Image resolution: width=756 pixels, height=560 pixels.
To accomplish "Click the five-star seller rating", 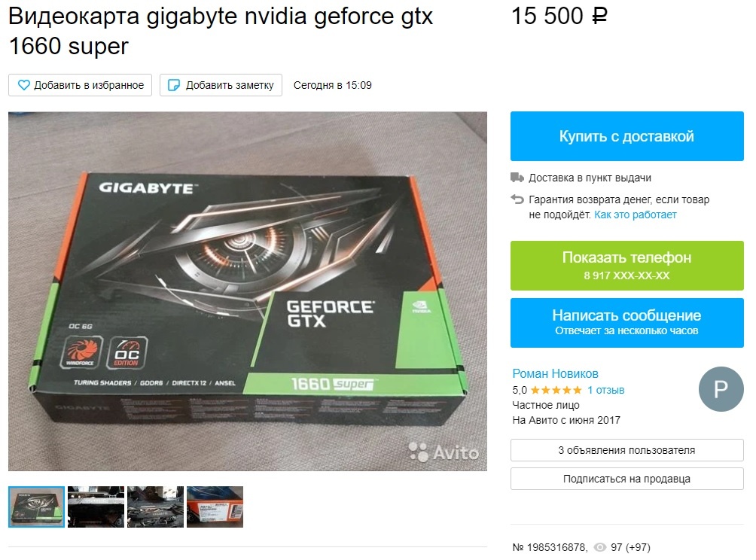I will pos(556,390).
